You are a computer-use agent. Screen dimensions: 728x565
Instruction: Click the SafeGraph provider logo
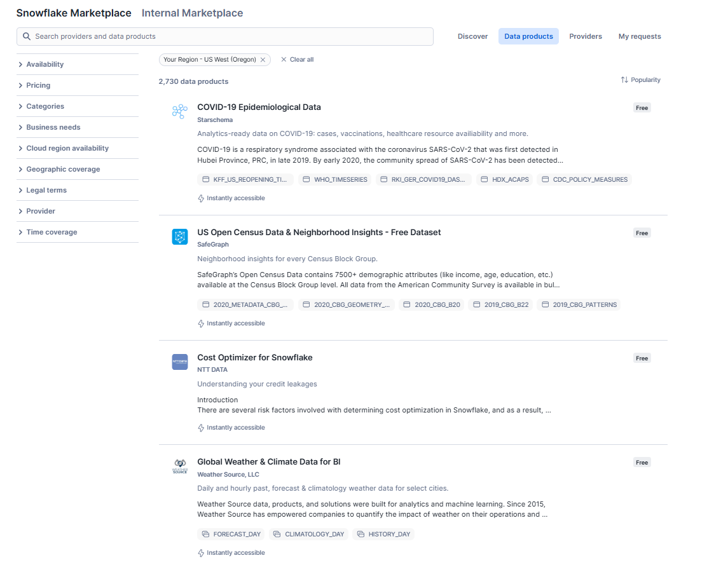tap(180, 236)
